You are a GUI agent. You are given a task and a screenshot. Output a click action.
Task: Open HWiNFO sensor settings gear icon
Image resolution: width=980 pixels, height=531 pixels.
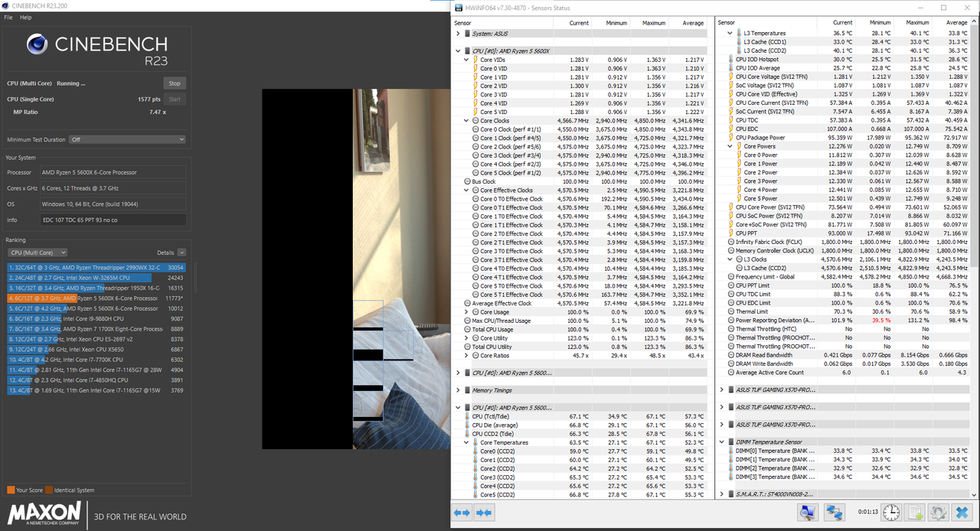point(939,513)
